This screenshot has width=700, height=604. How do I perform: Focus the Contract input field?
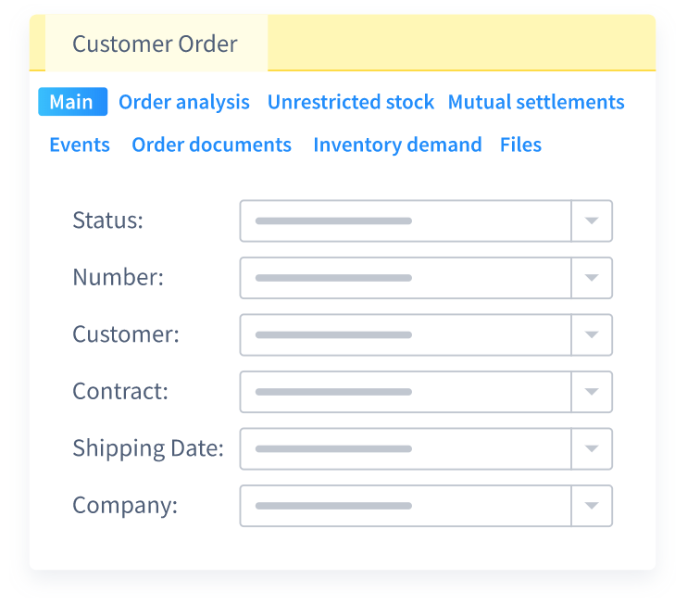pos(406,392)
